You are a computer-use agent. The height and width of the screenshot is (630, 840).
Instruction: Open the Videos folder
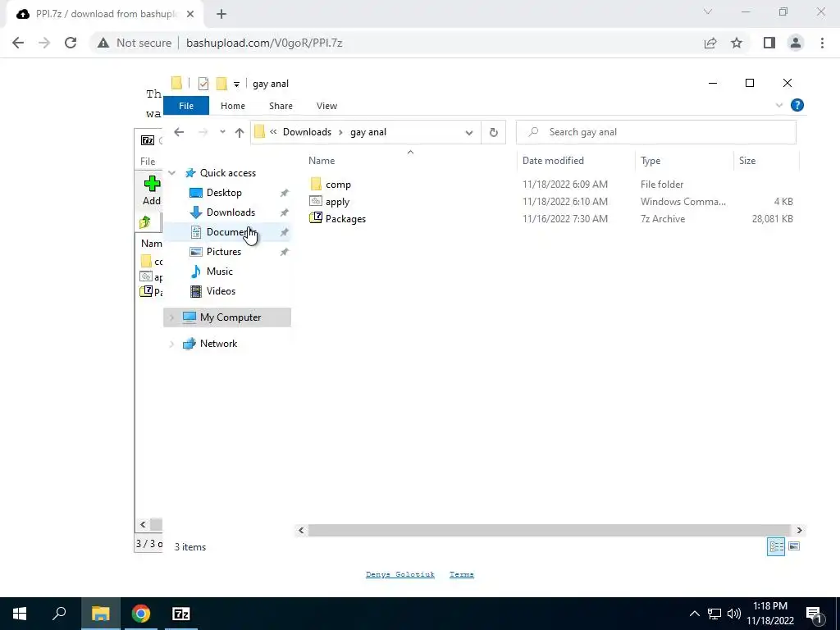coord(221,291)
